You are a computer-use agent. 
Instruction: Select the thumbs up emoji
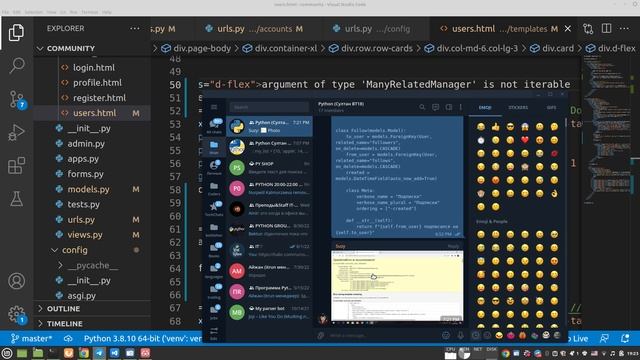tap(496, 127)
